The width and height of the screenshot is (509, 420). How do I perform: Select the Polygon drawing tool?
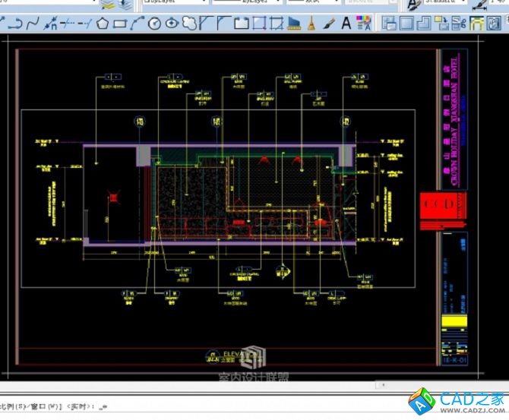tap(103, 24)
